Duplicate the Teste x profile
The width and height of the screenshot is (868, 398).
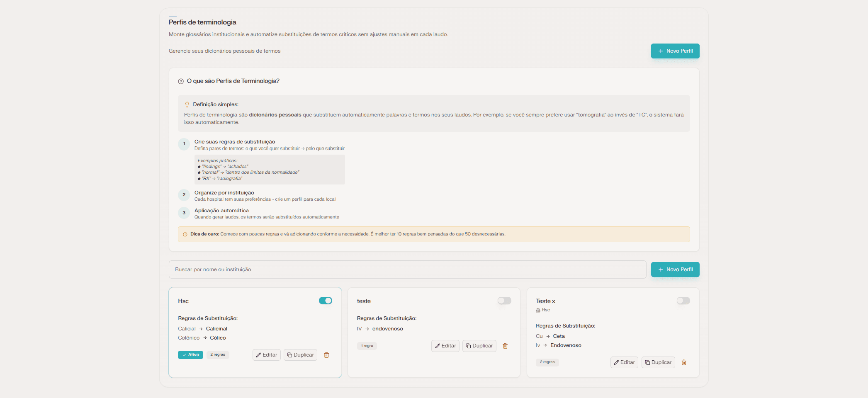(x=658, y=362)
